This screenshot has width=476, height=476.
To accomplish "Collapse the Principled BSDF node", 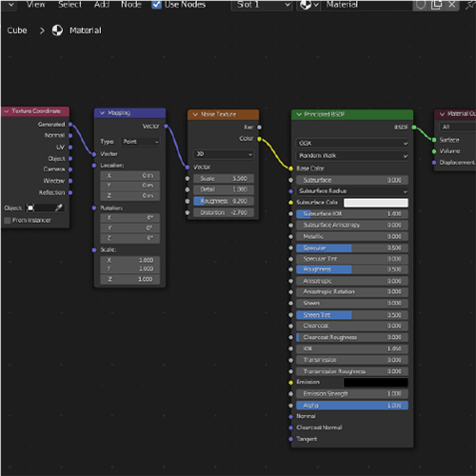I will point(299,114).
